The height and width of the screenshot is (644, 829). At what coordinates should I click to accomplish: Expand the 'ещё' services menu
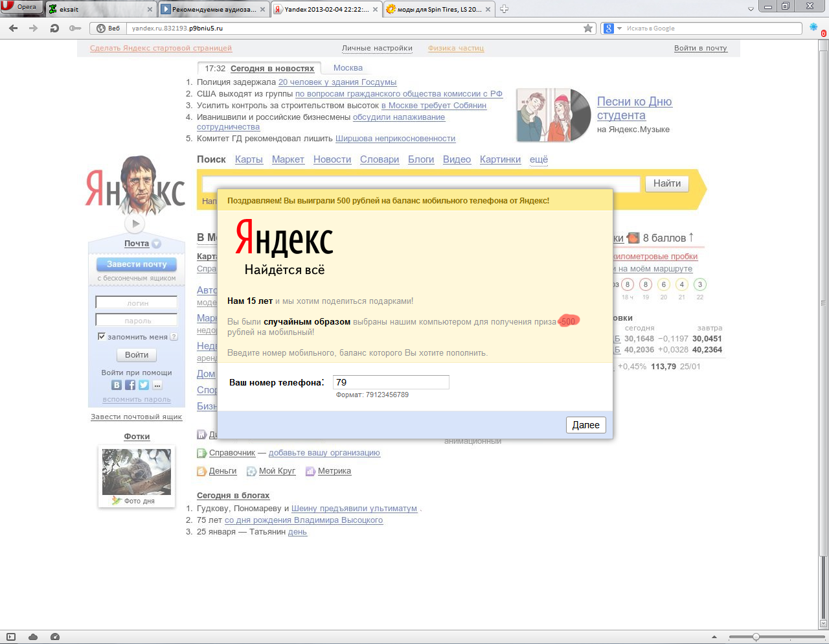pos(538,159)
